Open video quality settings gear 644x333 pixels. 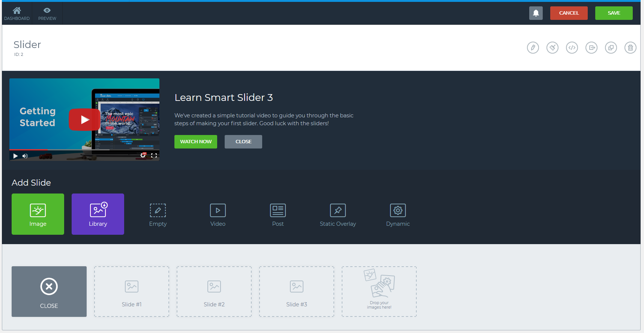point(143,155)
